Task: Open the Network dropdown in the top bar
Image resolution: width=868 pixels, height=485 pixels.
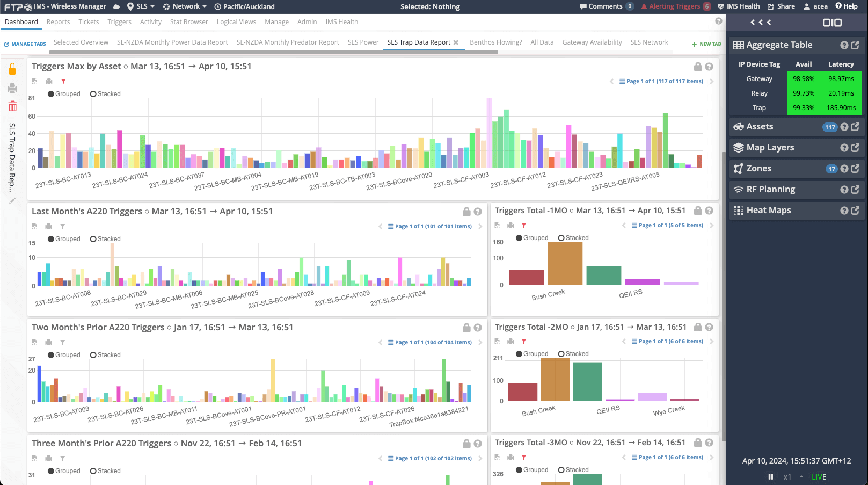Action: click(185, 6)
